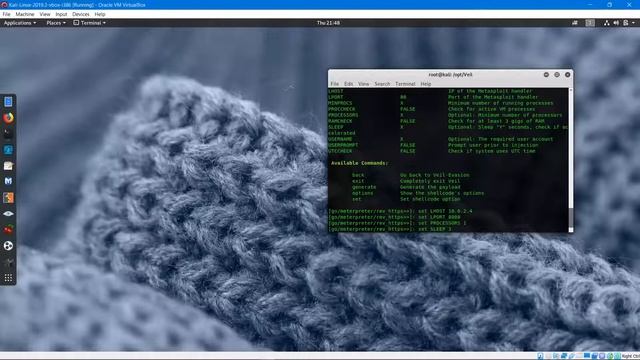Open the Metasploit 'M' dock icon
This screenshot has width=640, height=360.
click(8, 181)
